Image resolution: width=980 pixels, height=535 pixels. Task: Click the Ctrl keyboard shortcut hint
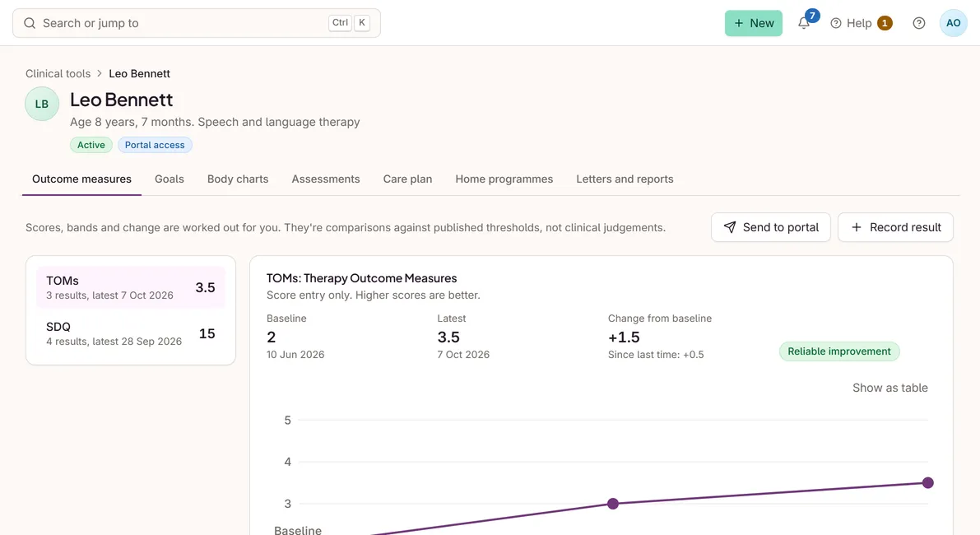340,22
